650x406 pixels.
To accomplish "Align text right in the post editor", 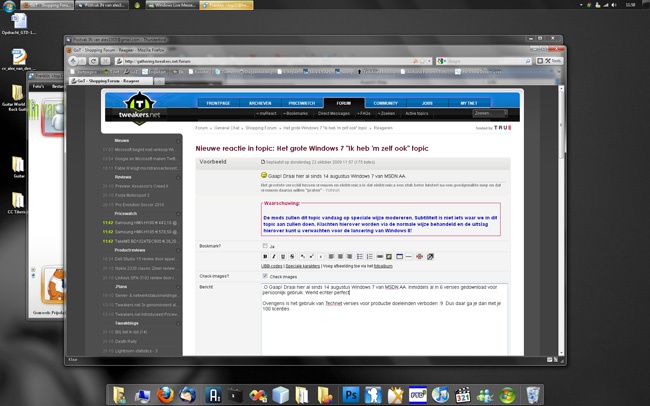I will (349, 257).
